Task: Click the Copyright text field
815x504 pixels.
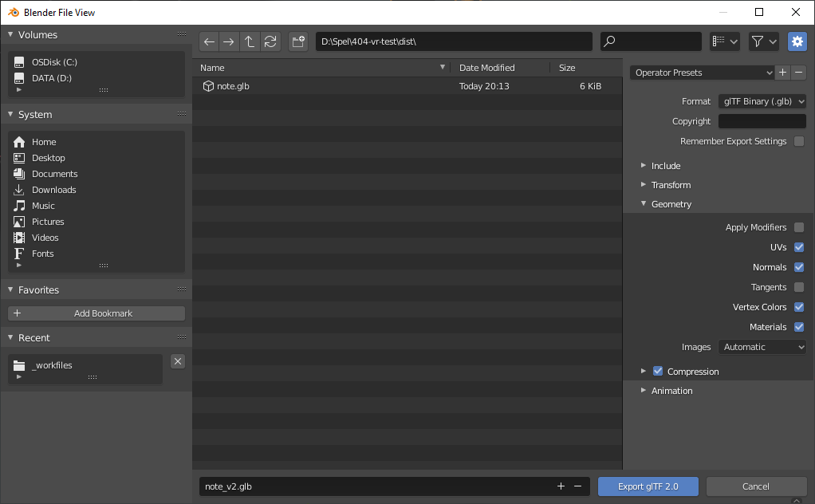Action: pyautogui.click(x=762, y=121)
